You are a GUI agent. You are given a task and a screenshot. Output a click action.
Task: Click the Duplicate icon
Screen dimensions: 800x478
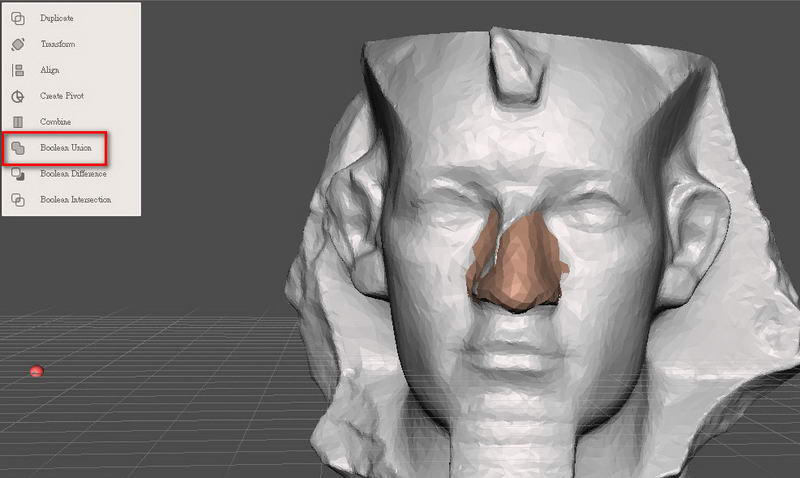pyautogui.click(x=18, y=18)
